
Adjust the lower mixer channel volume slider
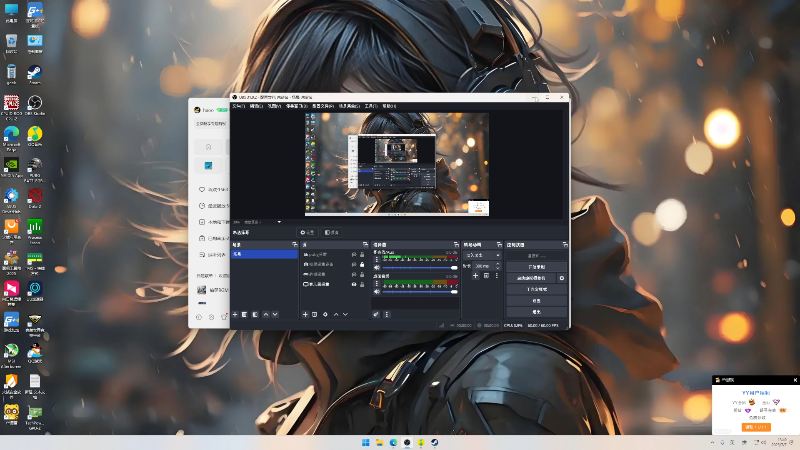pyautogui.click(x=420, y=292)
